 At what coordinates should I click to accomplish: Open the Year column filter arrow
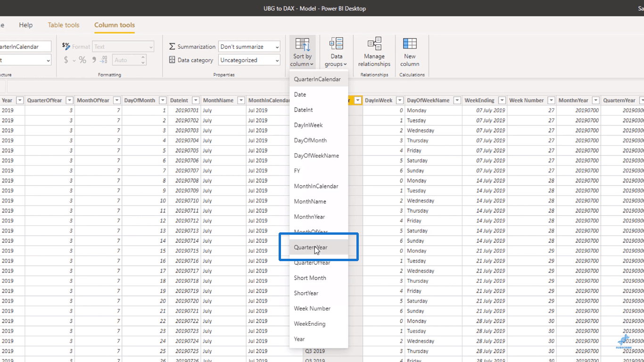pyautogui.click(x=20, y=100)
